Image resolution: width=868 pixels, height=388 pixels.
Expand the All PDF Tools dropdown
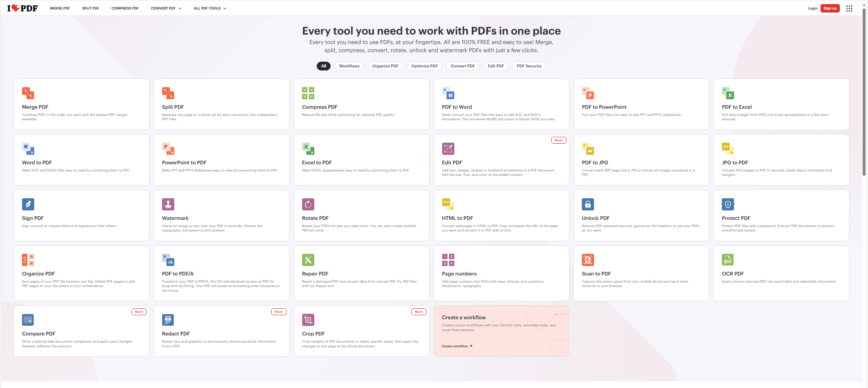tap(210, 8)
